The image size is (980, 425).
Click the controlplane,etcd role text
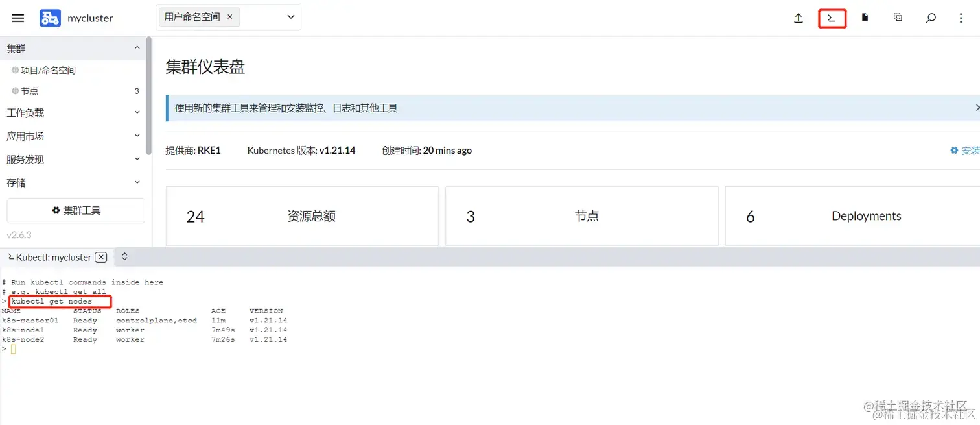(156, 321)
